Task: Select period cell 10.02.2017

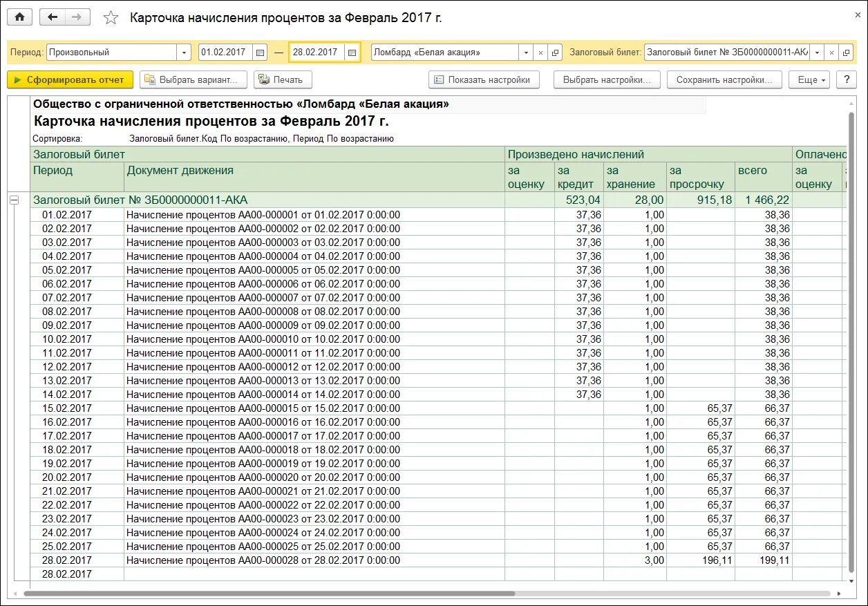Action: 77,339
